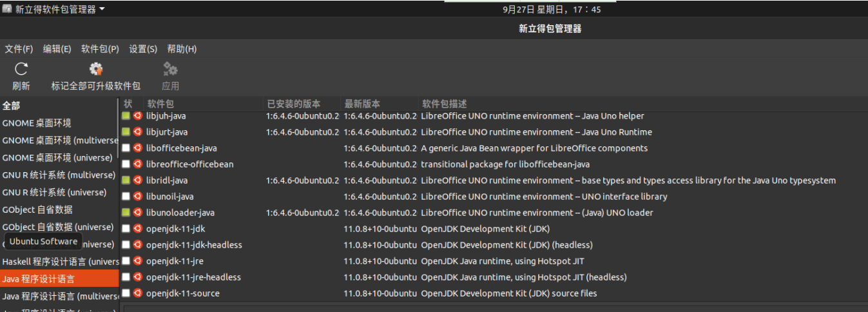This screenshot has width=868, height=312.
Task: Select Haskell 程序设计语言 (universe) category
Action: pyautogui.click(x=59, y=262)
